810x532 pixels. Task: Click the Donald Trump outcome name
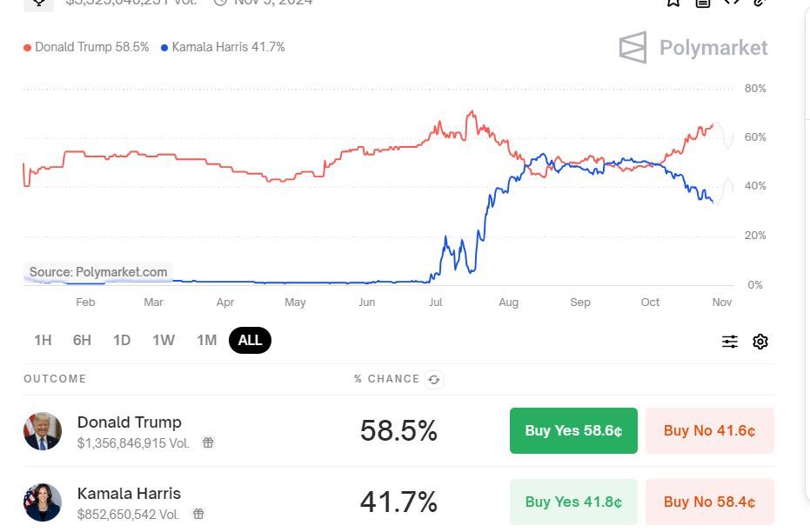(x=130, y=422)
